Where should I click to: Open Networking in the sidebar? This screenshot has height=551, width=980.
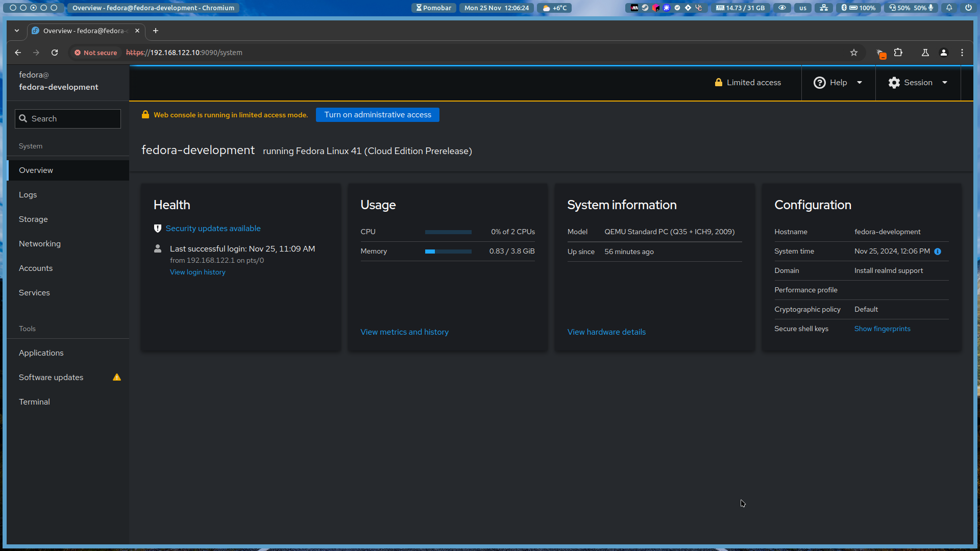click(x=68, y=244)
